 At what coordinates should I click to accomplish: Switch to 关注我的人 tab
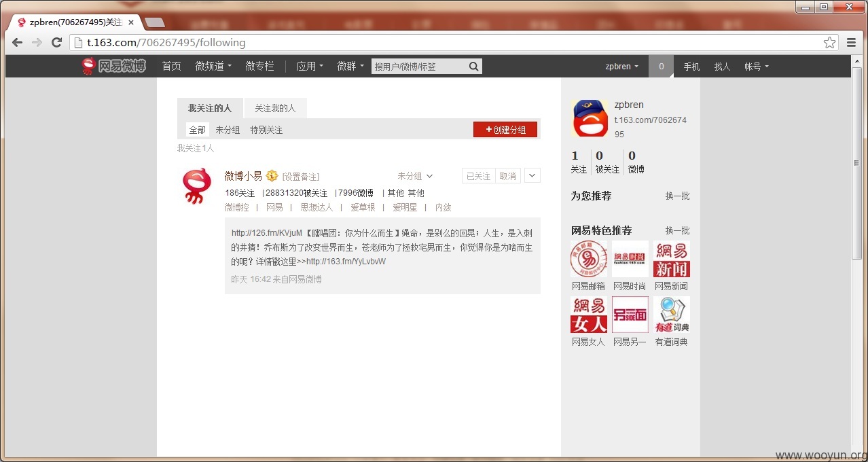coord(275,108)
